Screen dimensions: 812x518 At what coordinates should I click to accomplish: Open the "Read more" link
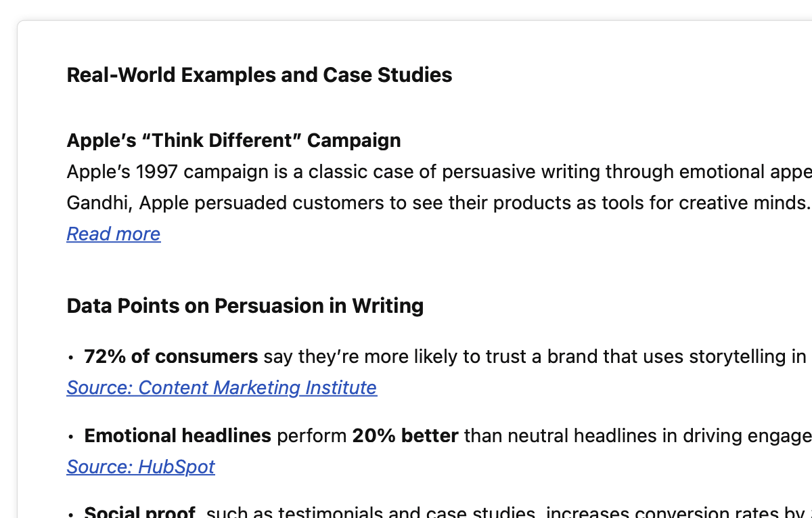[114, 234]
